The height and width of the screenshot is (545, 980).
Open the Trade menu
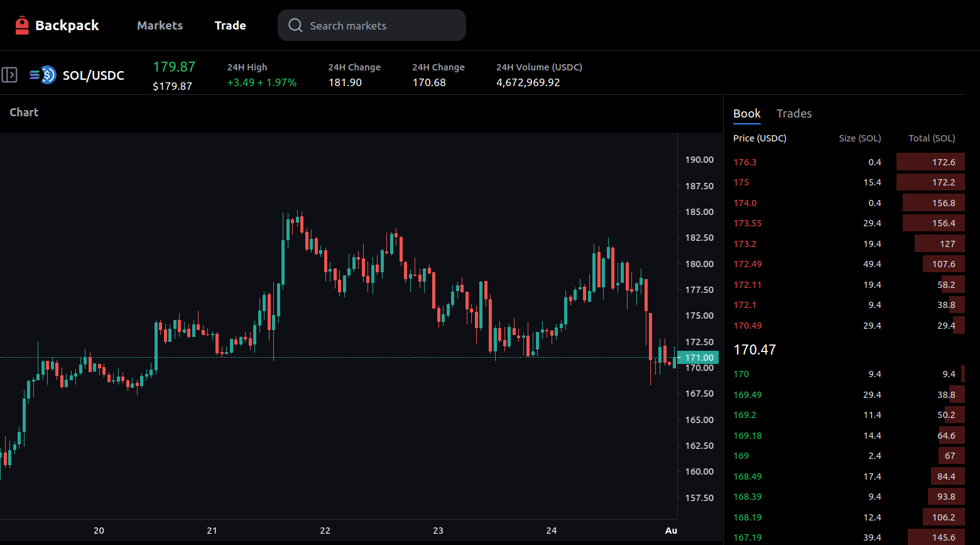tap(230, 25)
